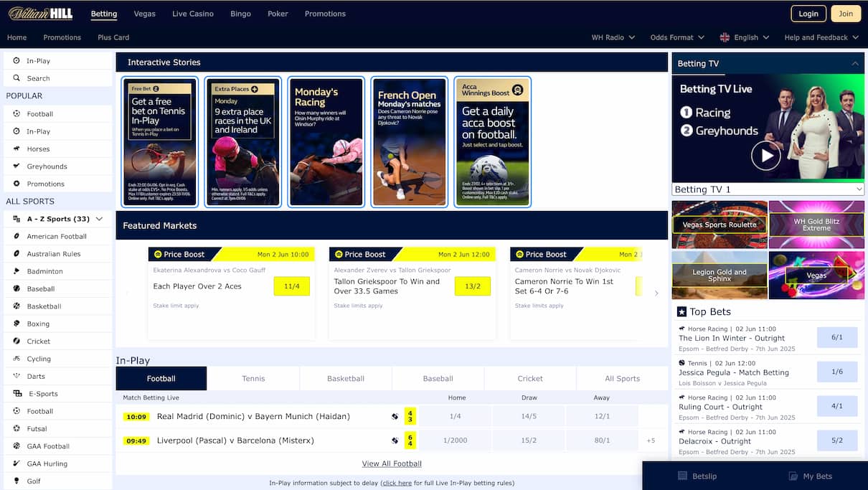Open the WH Gold Blitz Extreme tile
This screenshot has height=490, width=868.
point(816,225)
